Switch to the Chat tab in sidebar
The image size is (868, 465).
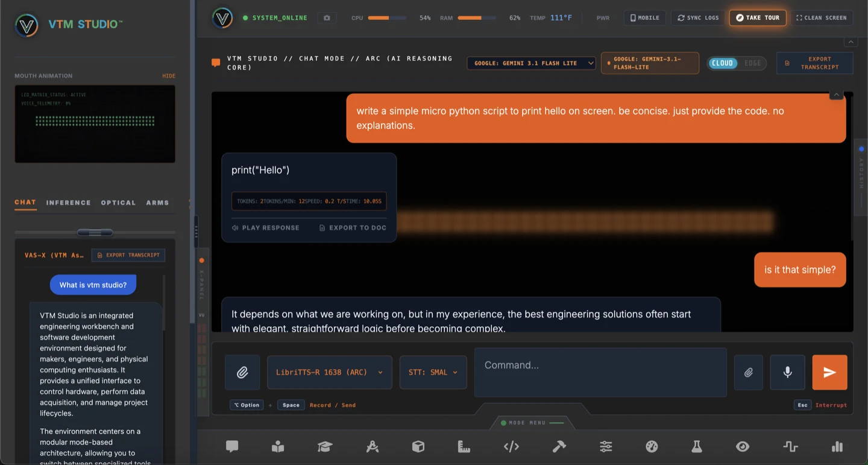(x=25, y=203)
